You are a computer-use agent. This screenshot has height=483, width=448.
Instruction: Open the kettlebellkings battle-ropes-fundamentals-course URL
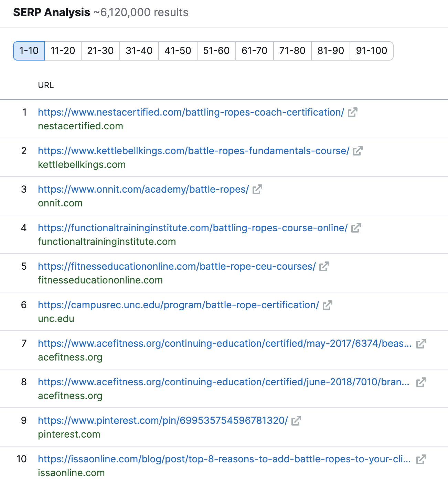[x=194, y=151]
